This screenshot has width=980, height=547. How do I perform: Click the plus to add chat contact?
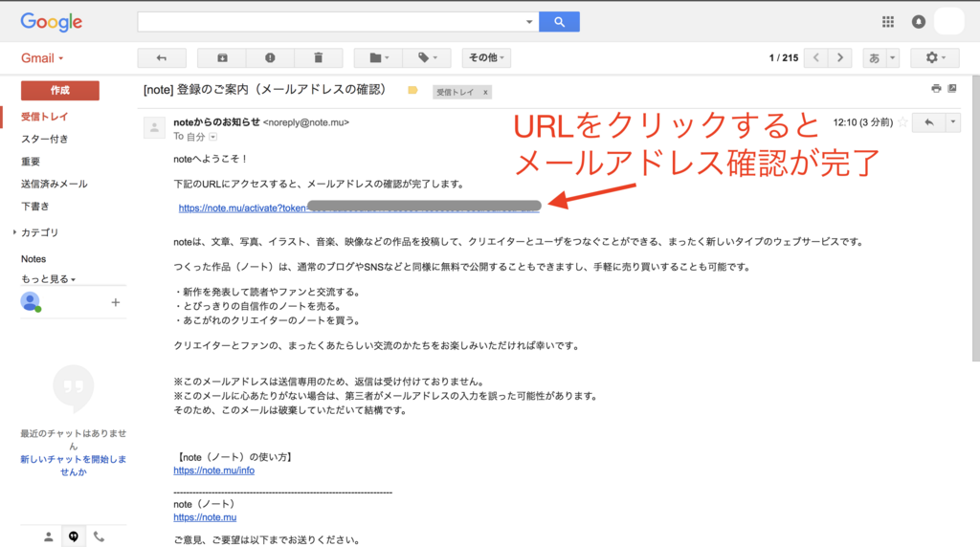point(115,302)
